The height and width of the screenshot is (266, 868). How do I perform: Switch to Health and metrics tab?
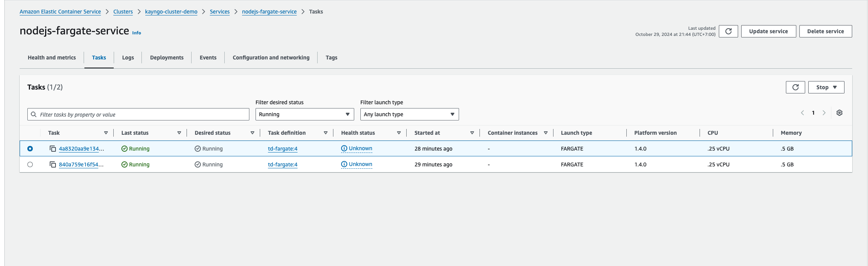[52, 58]
